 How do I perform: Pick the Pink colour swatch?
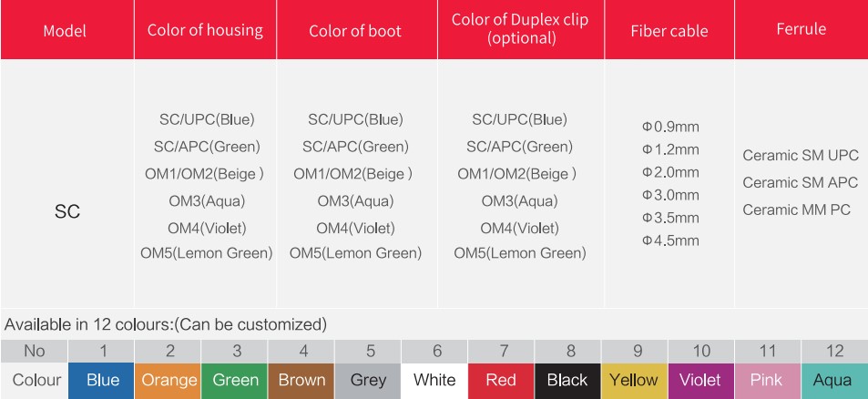768,381
